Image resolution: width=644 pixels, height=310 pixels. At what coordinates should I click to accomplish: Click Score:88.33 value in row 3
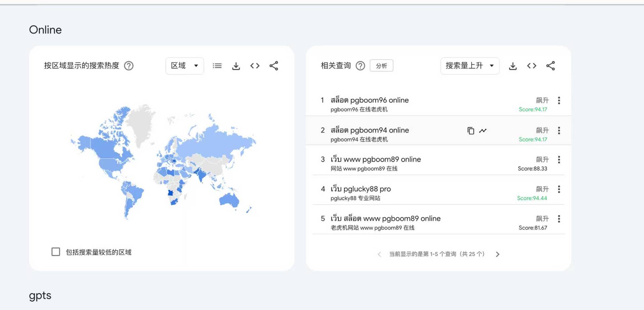pos(532,169)
